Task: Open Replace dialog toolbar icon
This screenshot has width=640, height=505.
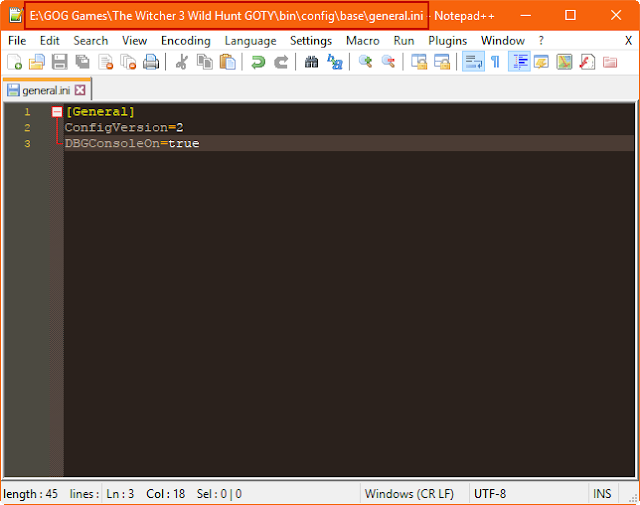Action: [335, 62]
